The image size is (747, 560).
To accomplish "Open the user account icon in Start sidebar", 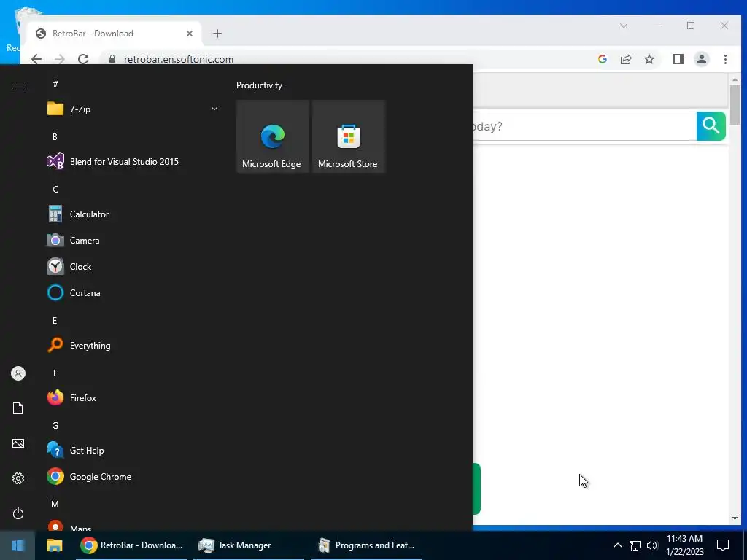I will tap(18, 373).
